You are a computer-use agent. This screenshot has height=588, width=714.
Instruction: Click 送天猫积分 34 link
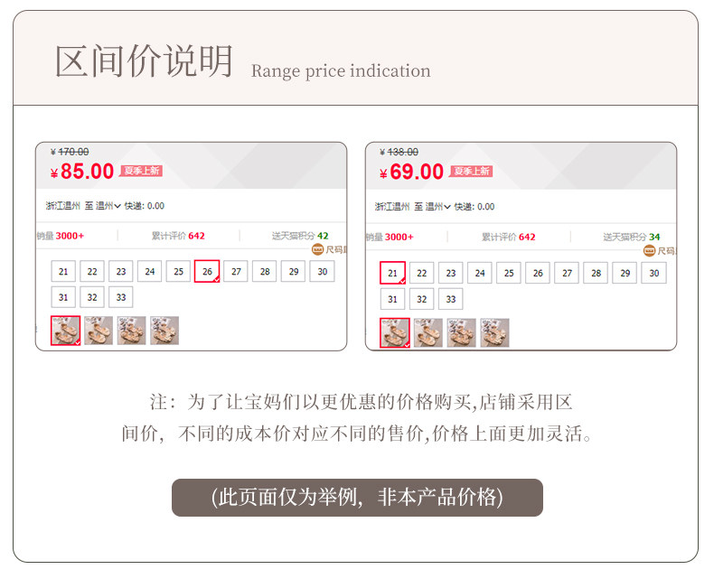tap(630, 237)
